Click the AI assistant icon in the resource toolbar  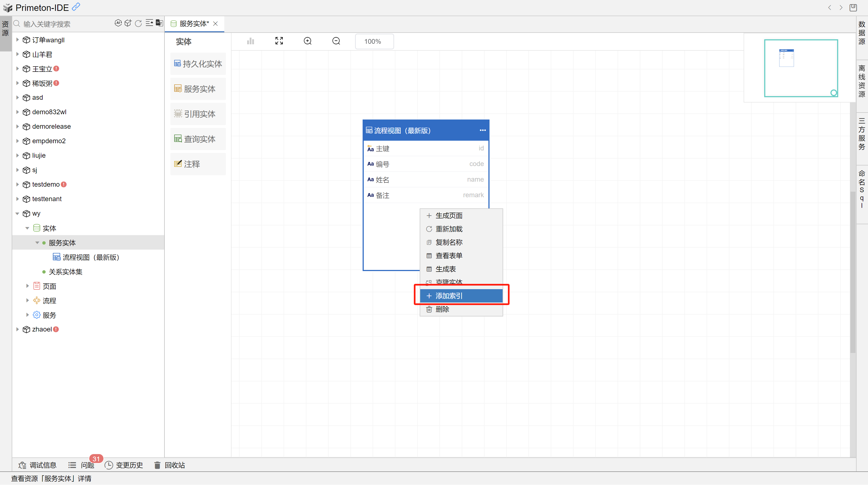[118, 23]
